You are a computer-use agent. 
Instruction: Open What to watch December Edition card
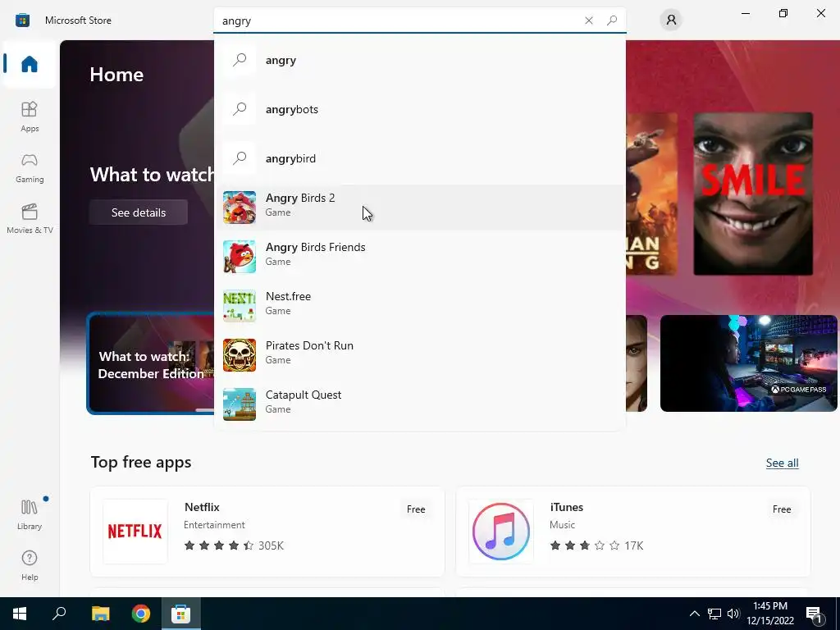coord(151,363)
